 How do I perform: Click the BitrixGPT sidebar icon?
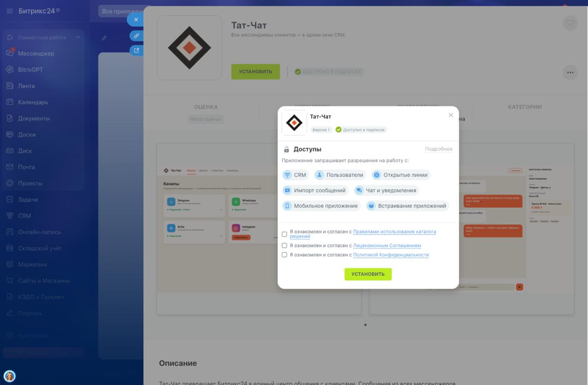pyautogui.click(x=10, y=70)
